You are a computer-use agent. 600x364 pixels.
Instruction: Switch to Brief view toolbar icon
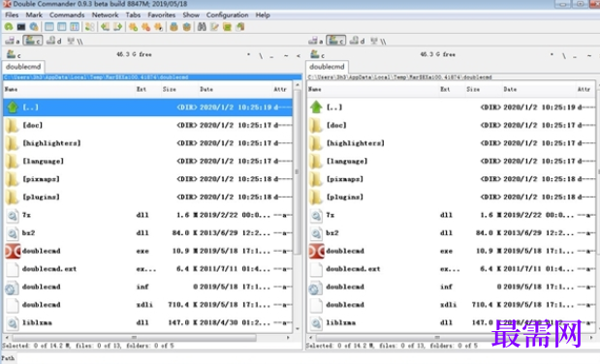(49, 27)
